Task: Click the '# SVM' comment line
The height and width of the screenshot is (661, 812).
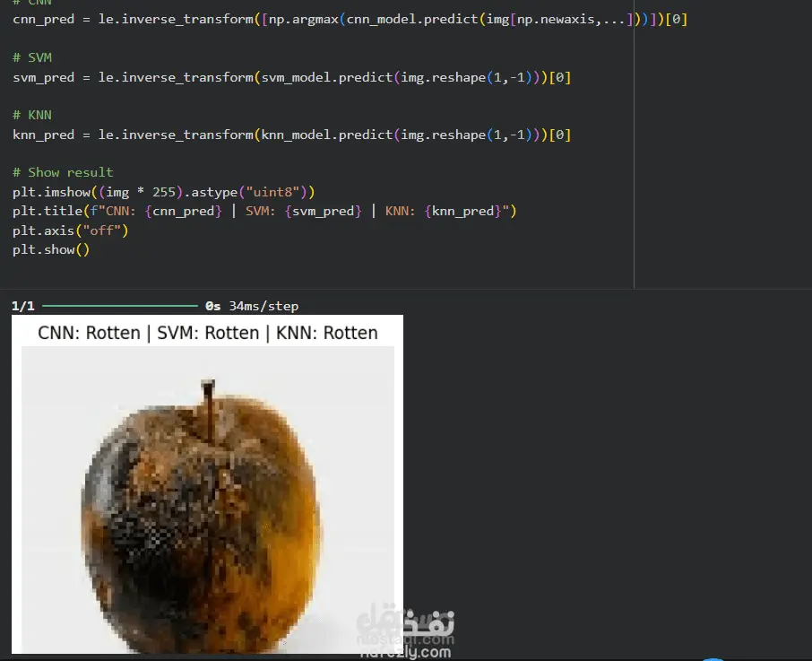Action: [x=32, y=57]
